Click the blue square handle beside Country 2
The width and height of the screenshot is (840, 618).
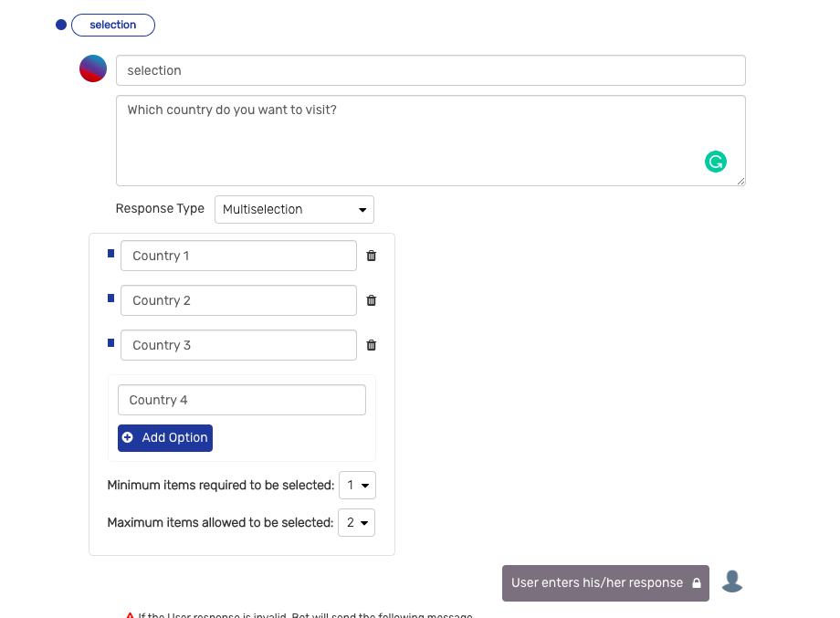pos(111,298)
